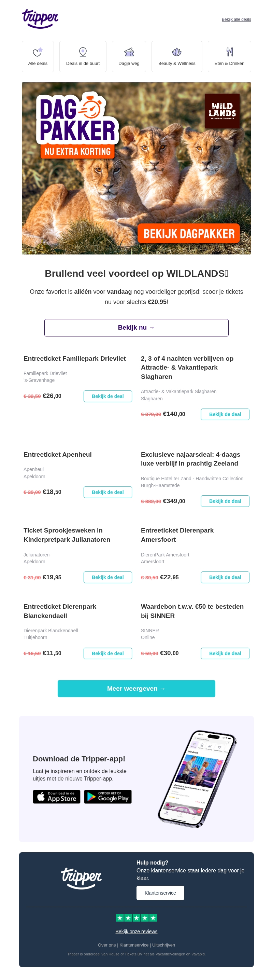Select the Eten & Drinken cutlery icon
The image size is (273, 980).
coord(229,52)
